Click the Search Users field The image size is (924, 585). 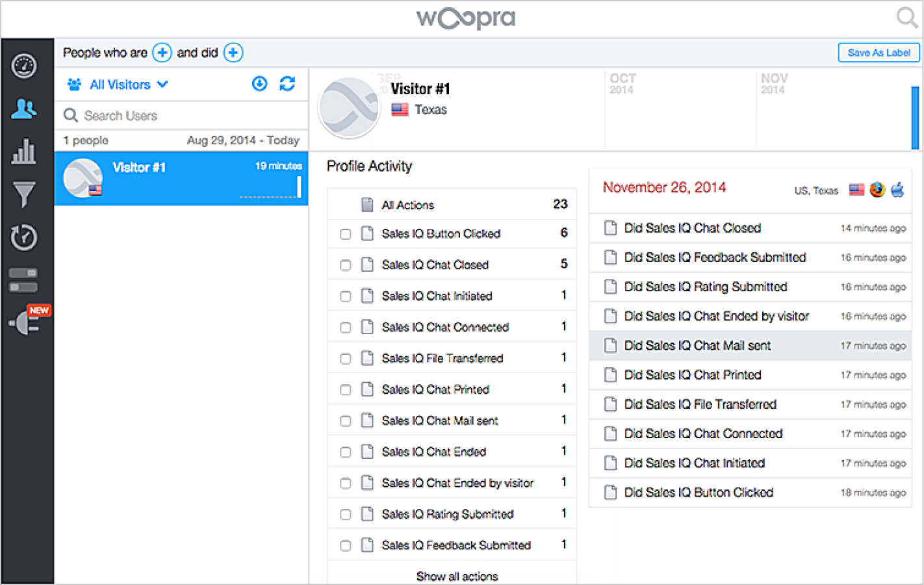click(x=182, y=116)
